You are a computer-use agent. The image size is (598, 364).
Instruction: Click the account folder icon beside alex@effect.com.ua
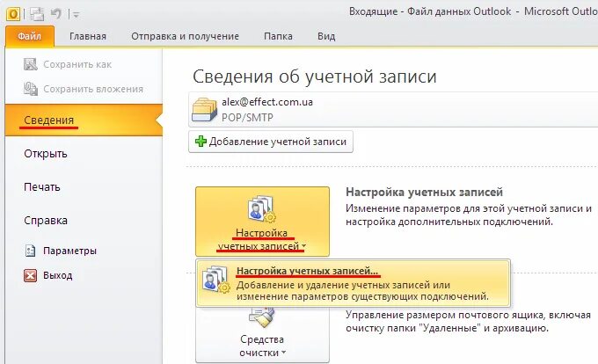204,109
